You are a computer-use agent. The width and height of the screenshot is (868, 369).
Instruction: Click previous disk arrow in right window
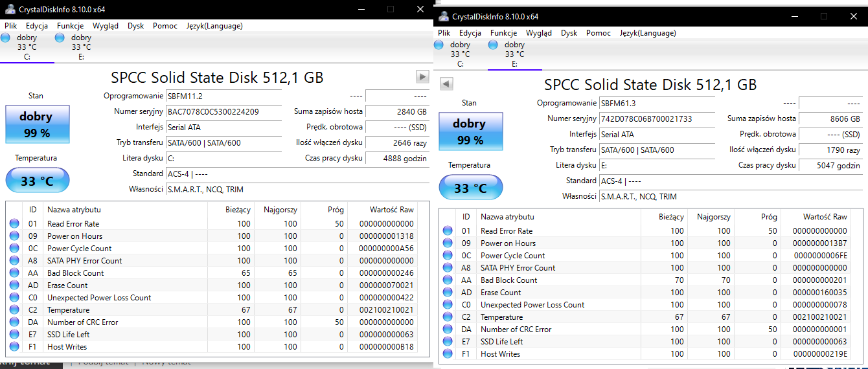point(446,84)
